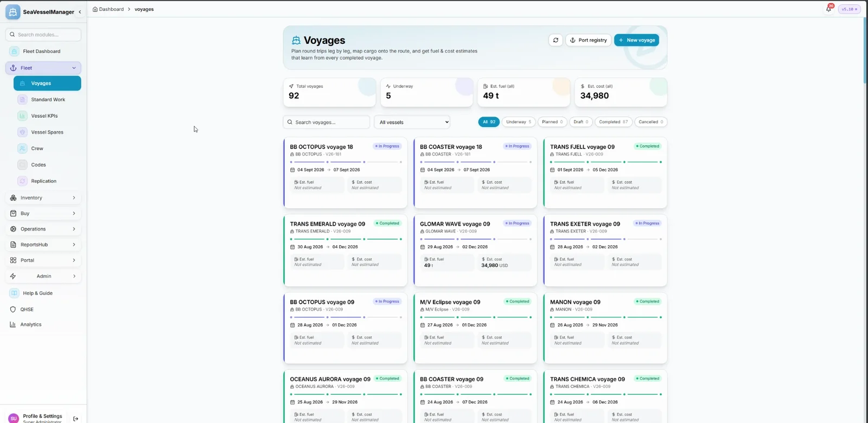Open Vessel KPIs icon in sidebar
Screen dimensions: 868x423
click(22, 116)
